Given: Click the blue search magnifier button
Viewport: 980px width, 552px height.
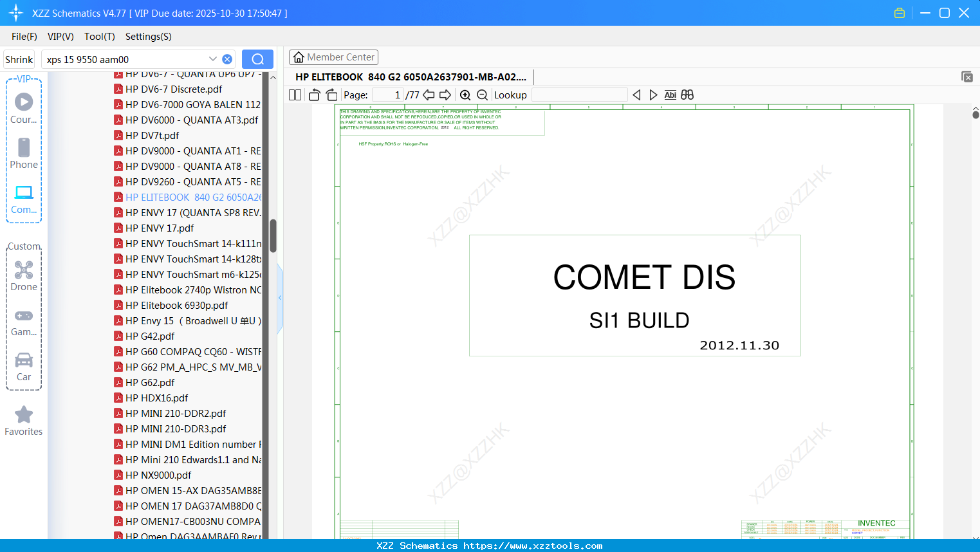Looking at the screenshot, I should [x=257, y=59].
